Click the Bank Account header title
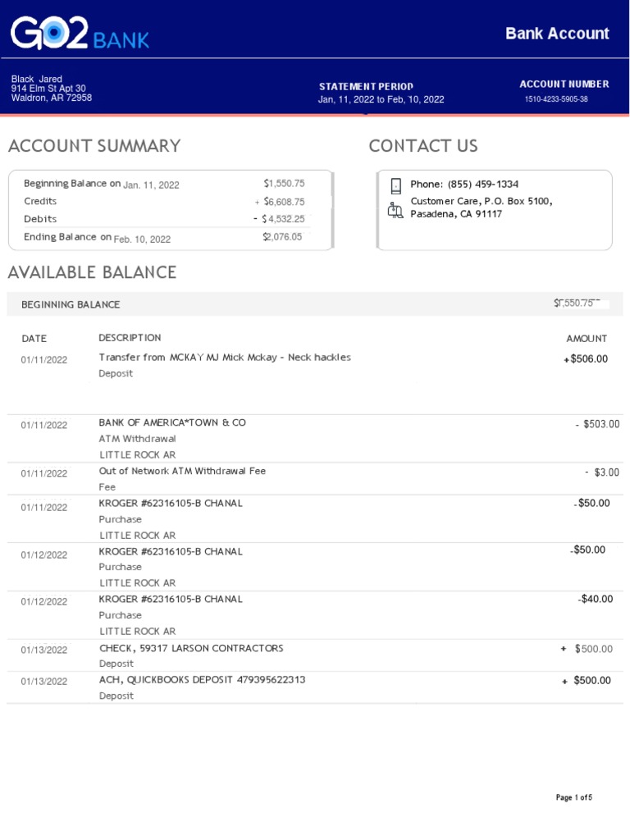Image resolution: width=630 pixels, height=840 pixels. [x=557, y=34]
